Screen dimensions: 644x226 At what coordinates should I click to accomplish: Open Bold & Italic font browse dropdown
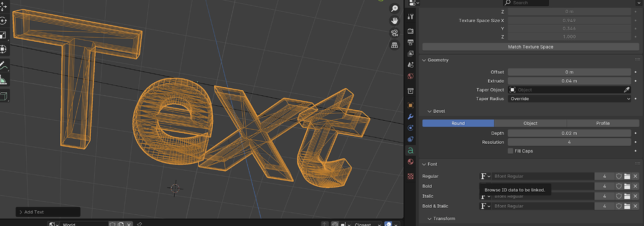point(485,206)
